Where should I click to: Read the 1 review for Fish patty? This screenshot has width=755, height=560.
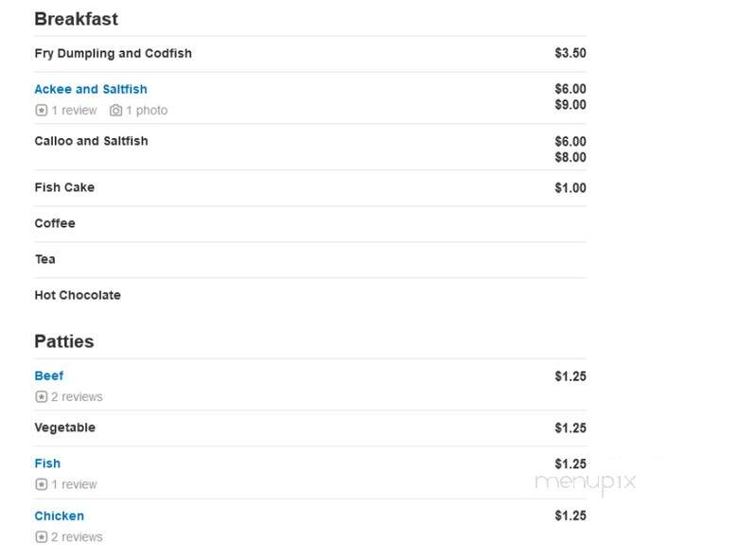(x=74, y=484)
